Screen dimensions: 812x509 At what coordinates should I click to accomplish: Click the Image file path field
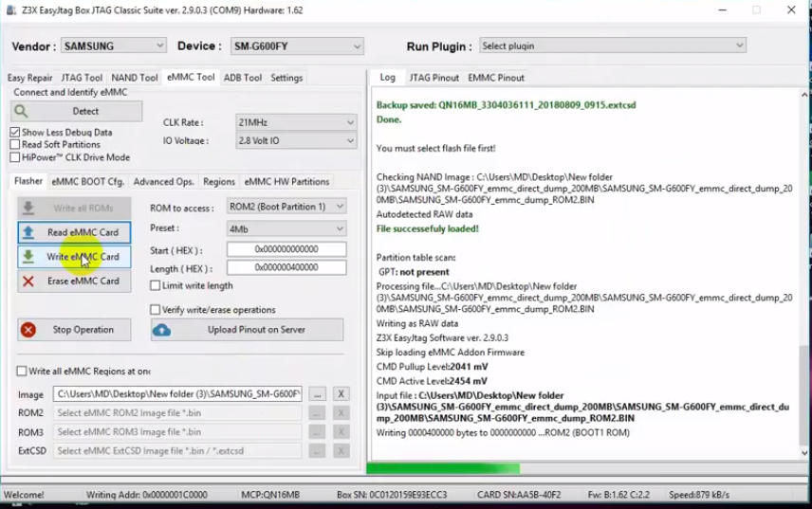177,393
